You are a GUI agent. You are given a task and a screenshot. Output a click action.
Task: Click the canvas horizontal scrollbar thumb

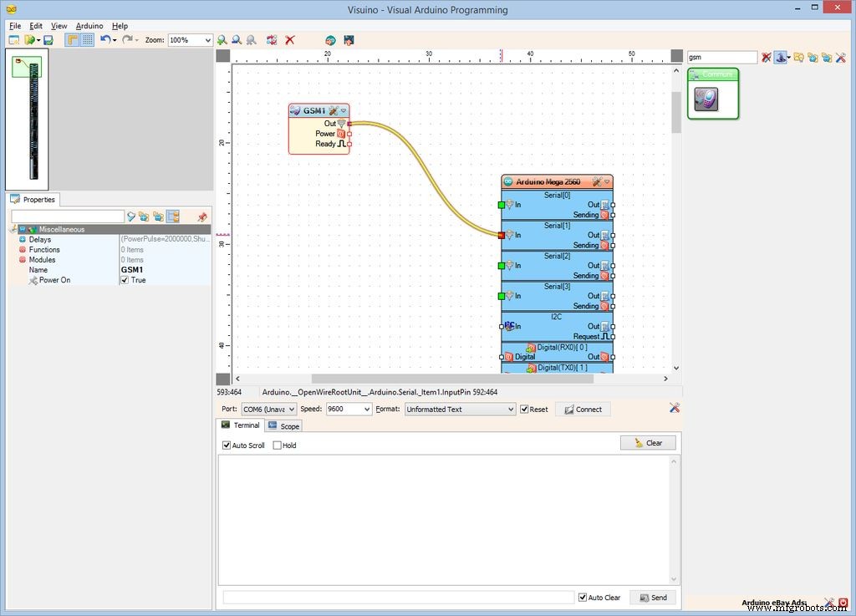point(451,379)
